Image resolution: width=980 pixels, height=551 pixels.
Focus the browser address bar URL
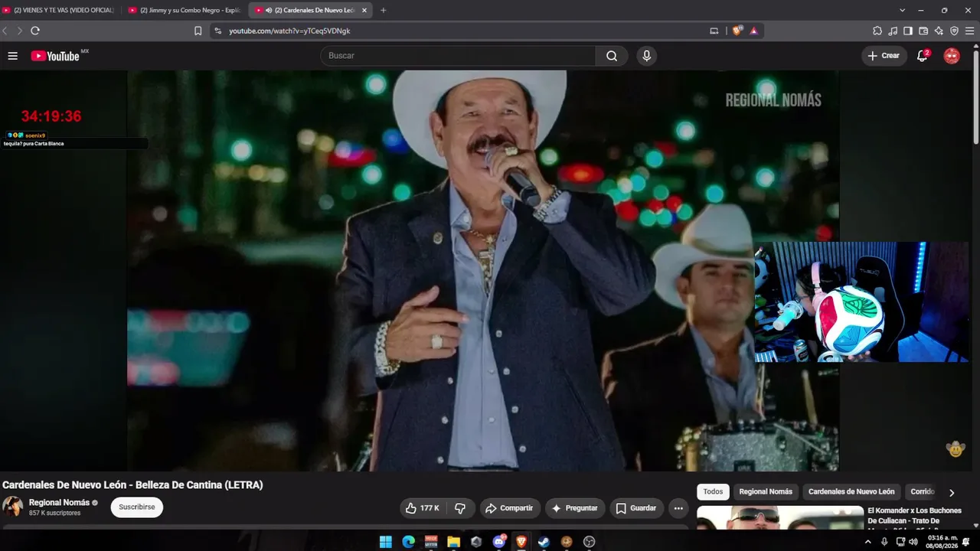coord(289,31)
